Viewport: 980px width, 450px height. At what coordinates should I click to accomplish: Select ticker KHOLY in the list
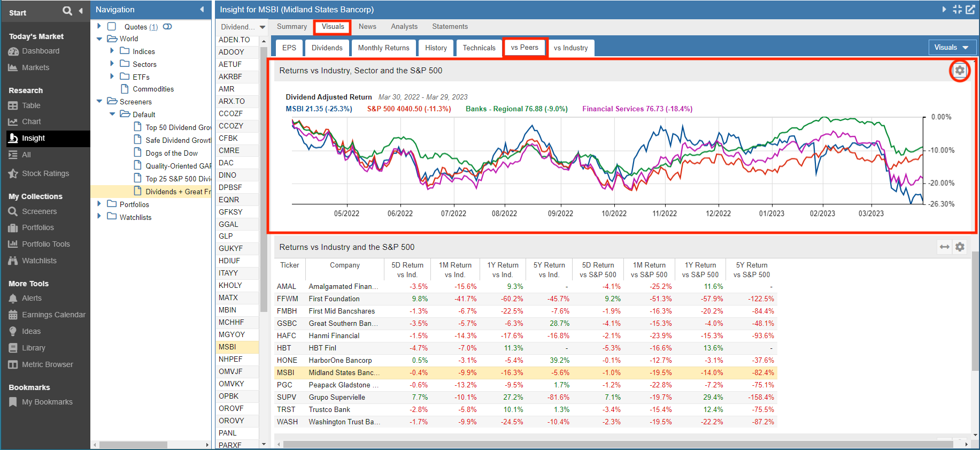tap(230, 285)
